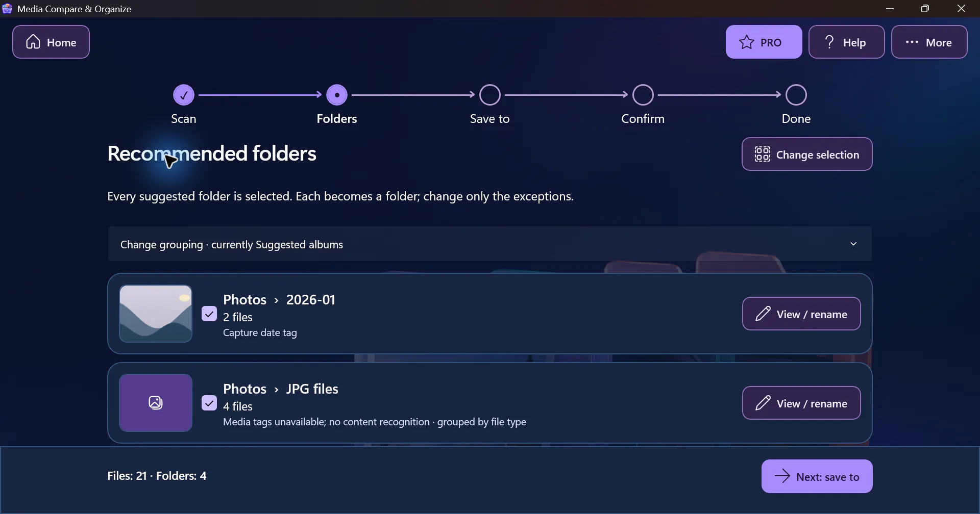
Task: View or rename the Photos JPG files folder
Action: coord(801,403)
